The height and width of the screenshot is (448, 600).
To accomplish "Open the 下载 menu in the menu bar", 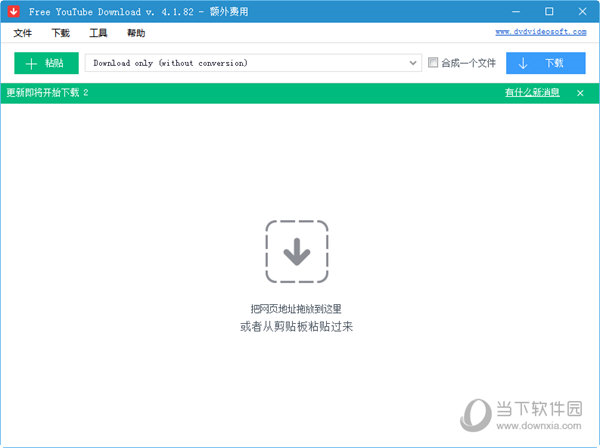I will [x=60, y=33].
